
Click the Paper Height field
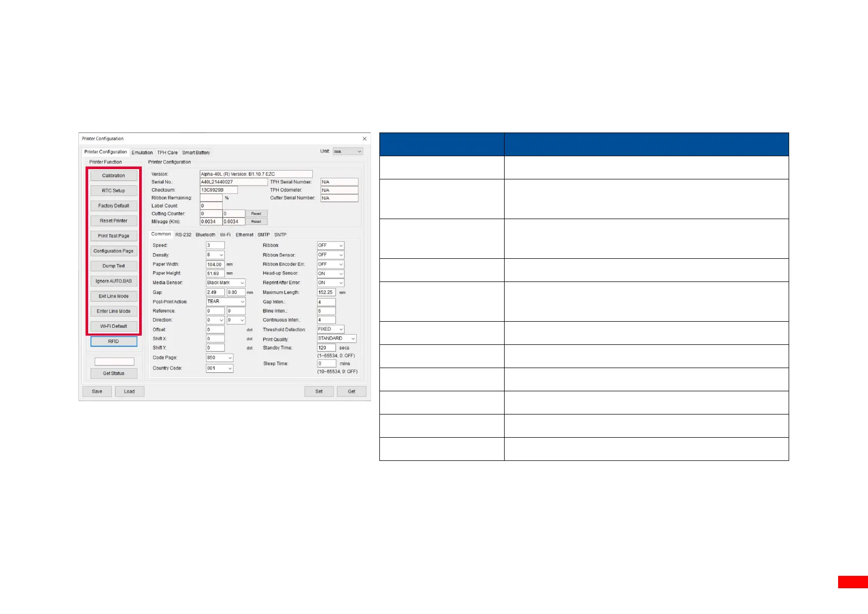(215, 274)
